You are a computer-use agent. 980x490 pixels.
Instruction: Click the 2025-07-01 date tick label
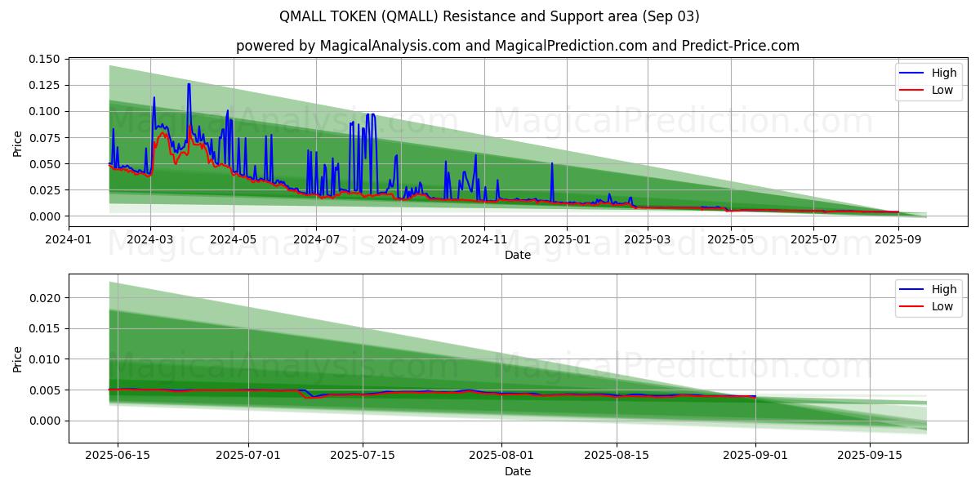pyautogui.click(x=248, y=456)
